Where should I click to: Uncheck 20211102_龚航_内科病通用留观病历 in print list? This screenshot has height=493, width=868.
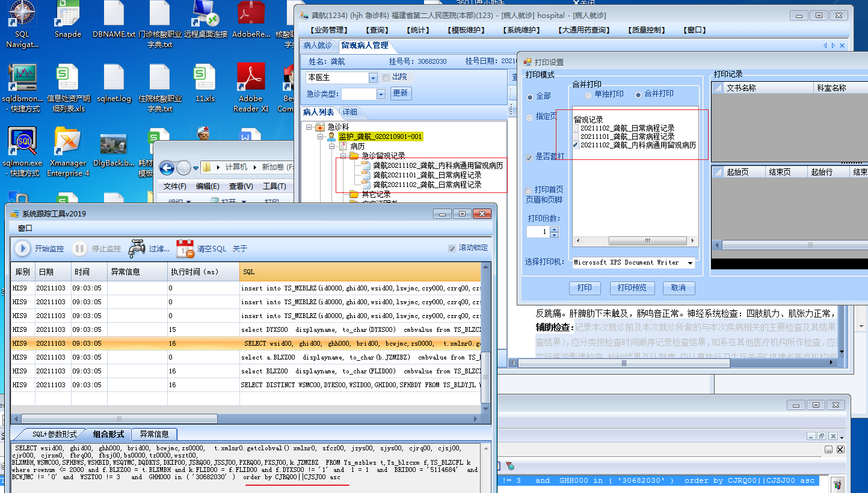tap(576, 145)
